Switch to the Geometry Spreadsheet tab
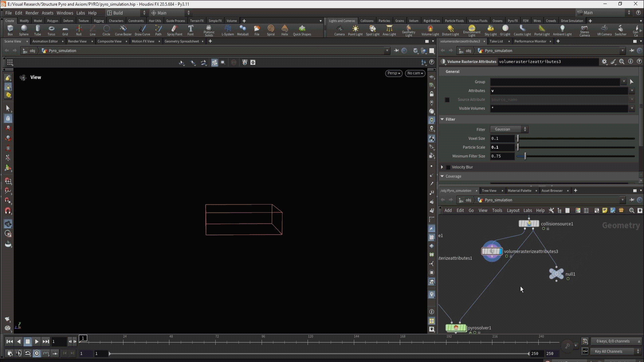Image resolution: width=644 pixels, height=362 pixels. [181, 41]
